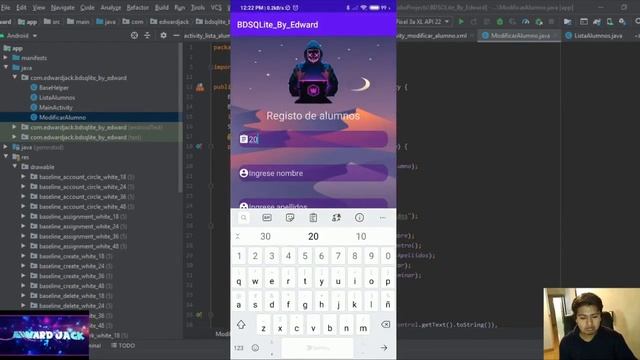Tap the backspace key

pyautogui.click(x=385, y=324)
